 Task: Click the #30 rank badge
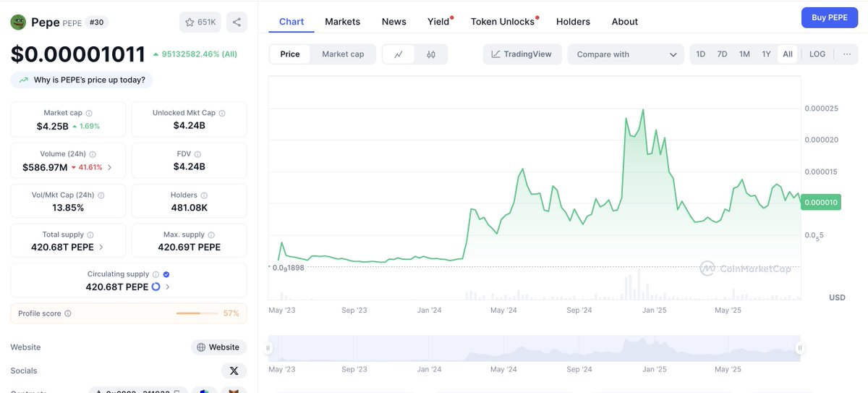(x=96, y=22)
